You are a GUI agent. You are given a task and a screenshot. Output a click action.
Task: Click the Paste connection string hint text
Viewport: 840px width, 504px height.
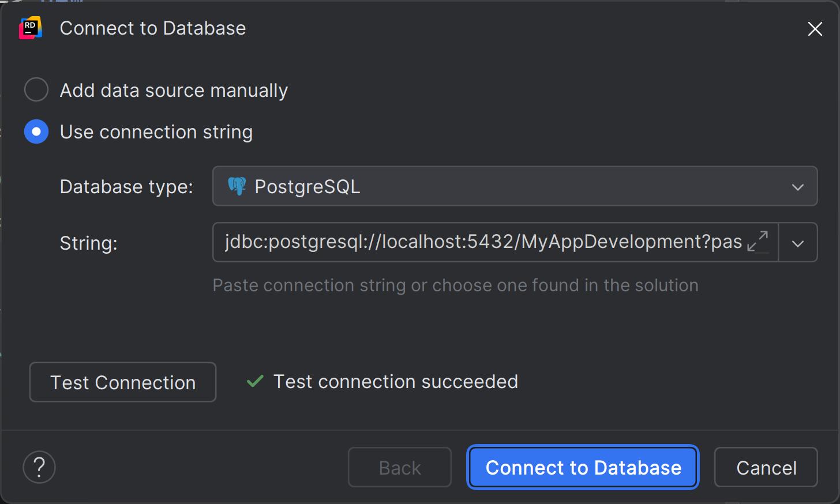455,285
